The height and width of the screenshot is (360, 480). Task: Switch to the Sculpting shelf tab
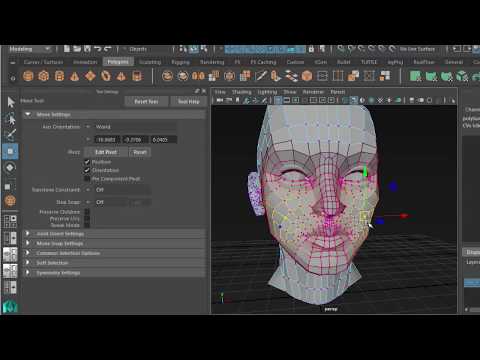[150, 62]
